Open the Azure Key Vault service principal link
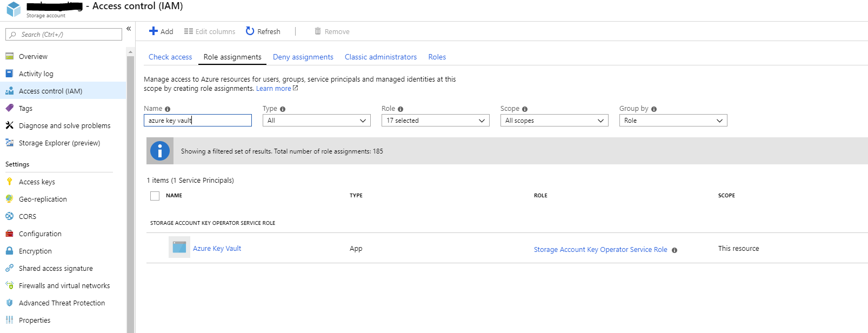Viewport: 868px width, 333px height. pos(217,249)
